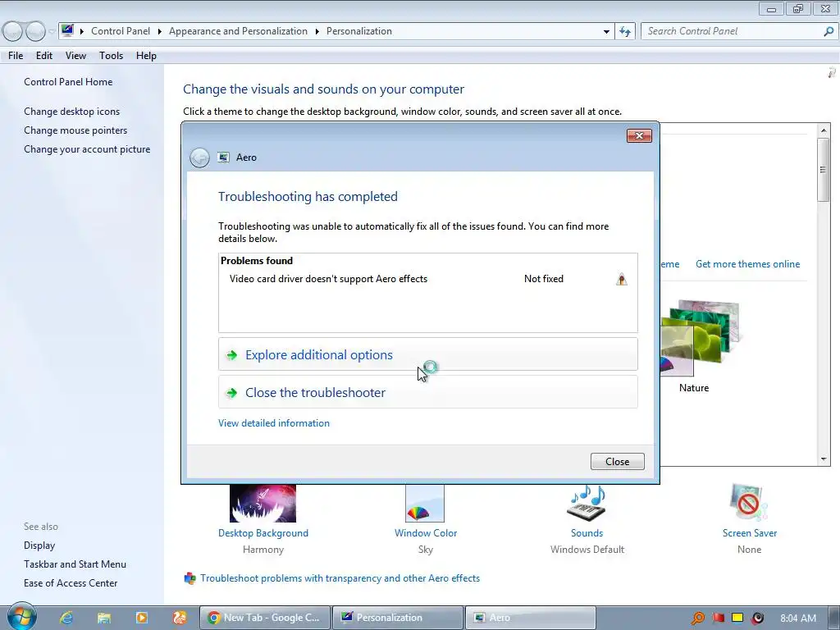This screenshot has height=630, width=840.
Task: Click the back arrow in Aero troubleshooter
Action: [x=199, y=157]
